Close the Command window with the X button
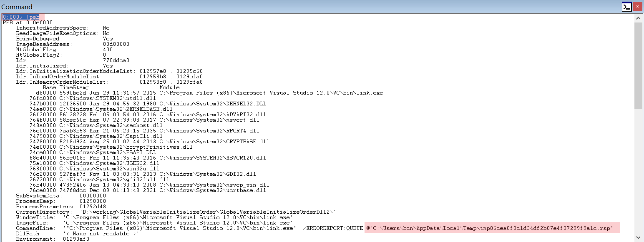Screen dimensions: 644x242 638,7
